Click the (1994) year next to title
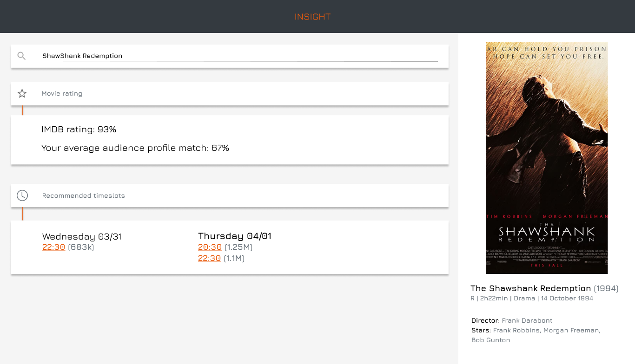 click(x=606, y=288)
